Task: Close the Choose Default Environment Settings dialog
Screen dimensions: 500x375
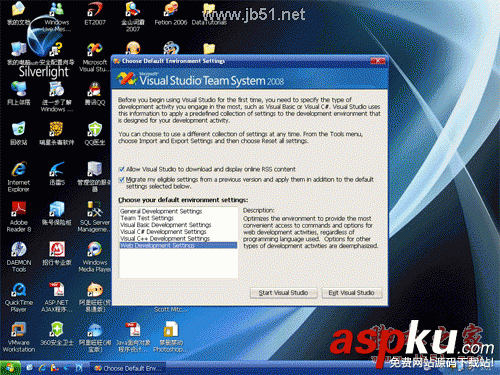Action: pos(378,61)
